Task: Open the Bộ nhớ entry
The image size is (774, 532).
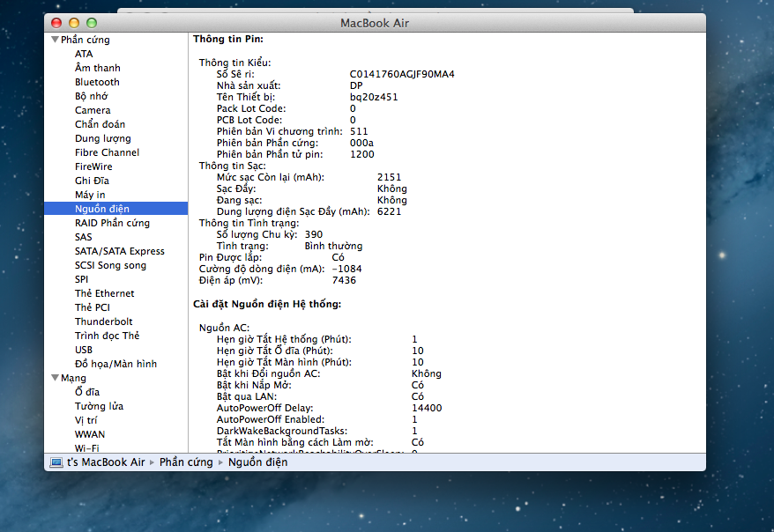Action: (91, 96)
